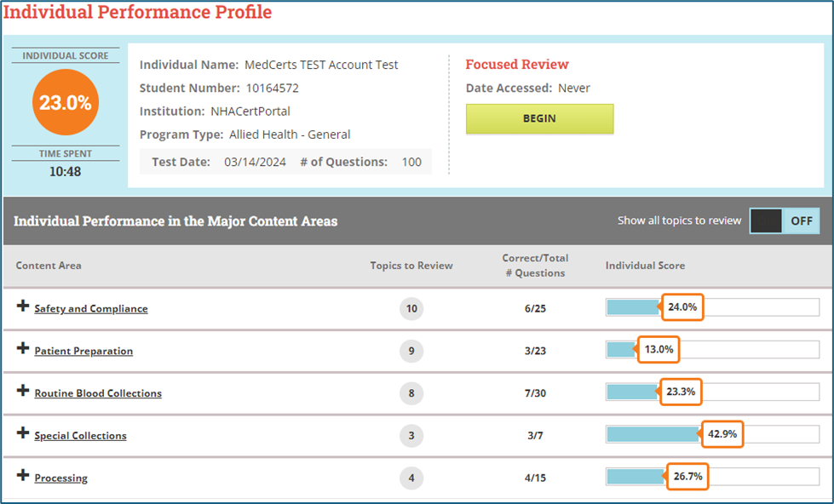Open the Routine Blood Collections link
Image resolution: width=834 pixels, height=504 pixels.
pos(98,393)
